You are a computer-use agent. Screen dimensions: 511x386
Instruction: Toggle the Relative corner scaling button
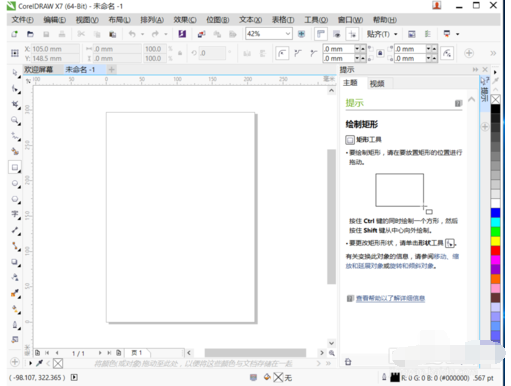[x=447, y=53]
